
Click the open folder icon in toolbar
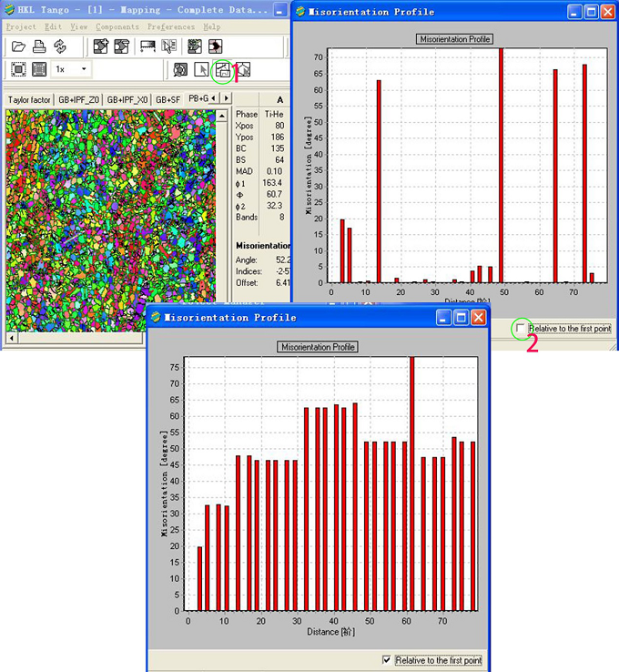tap(18, 46)
